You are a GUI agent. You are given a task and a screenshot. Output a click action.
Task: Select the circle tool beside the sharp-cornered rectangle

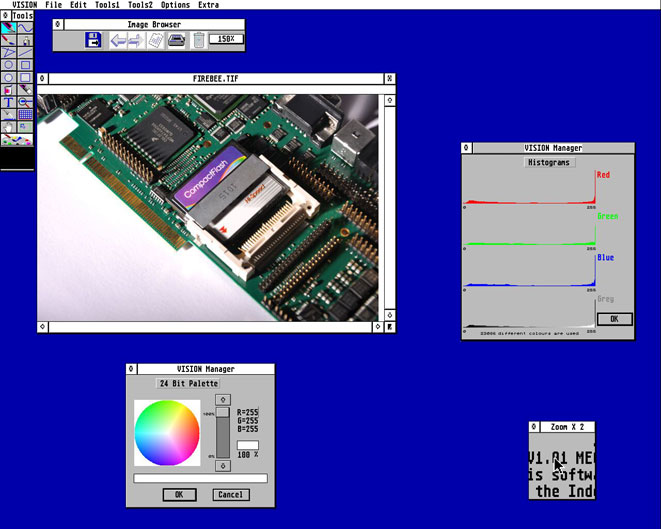[8, 65]
